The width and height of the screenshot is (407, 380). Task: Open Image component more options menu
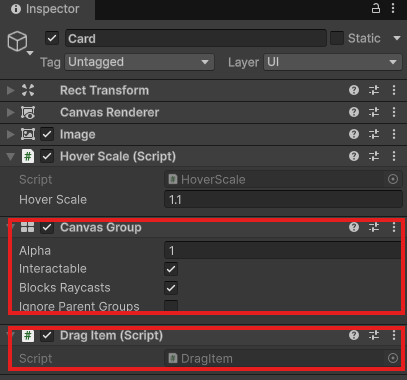tap(394, 134)
